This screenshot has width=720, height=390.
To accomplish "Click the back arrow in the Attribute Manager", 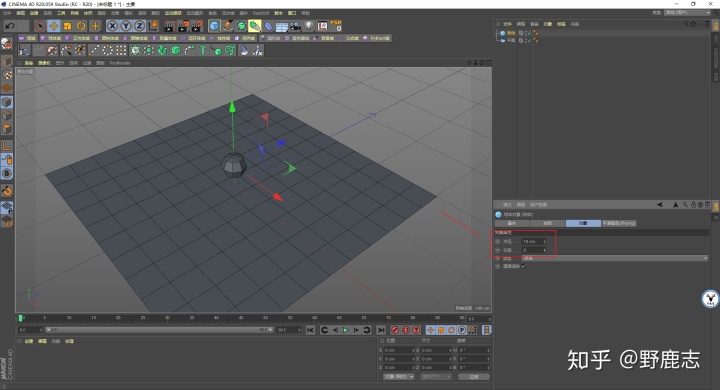I will pyautogui.click(x=659, y=205).
